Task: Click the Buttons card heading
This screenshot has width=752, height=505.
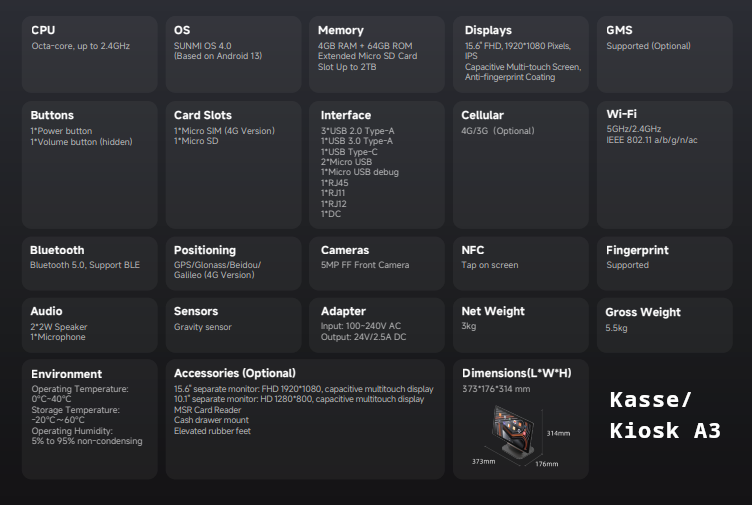Action: (x=52, y=115)
